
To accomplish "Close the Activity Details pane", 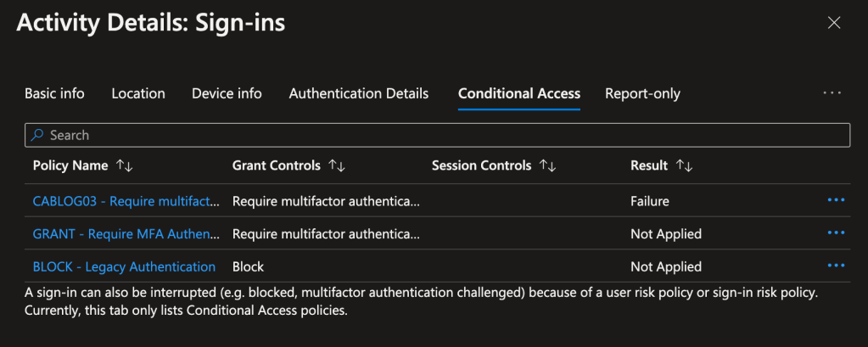I will click(x=834, y=23).
